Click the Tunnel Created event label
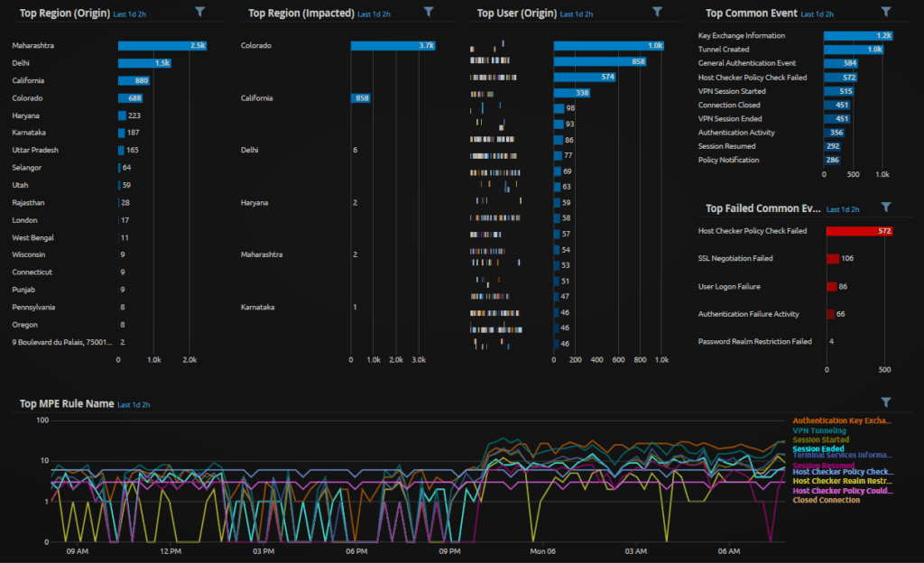This screenshot has height=563, width=924. (723, 50)
